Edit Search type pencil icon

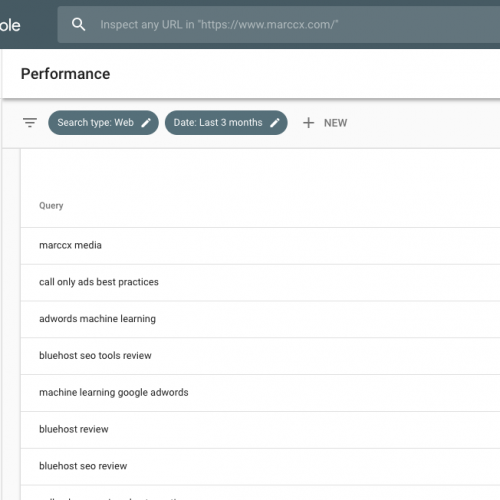(146, 123)
